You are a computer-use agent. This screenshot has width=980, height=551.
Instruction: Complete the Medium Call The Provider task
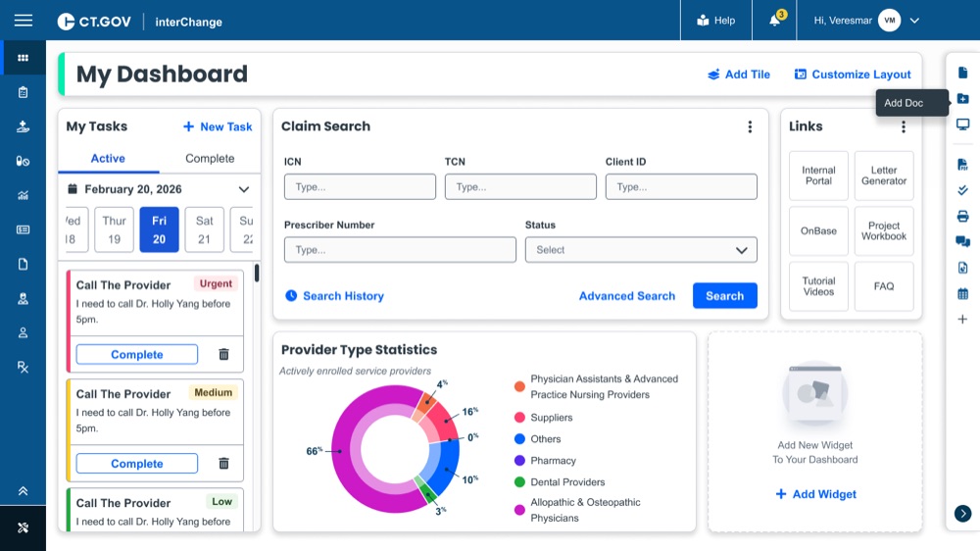point(137,464)
